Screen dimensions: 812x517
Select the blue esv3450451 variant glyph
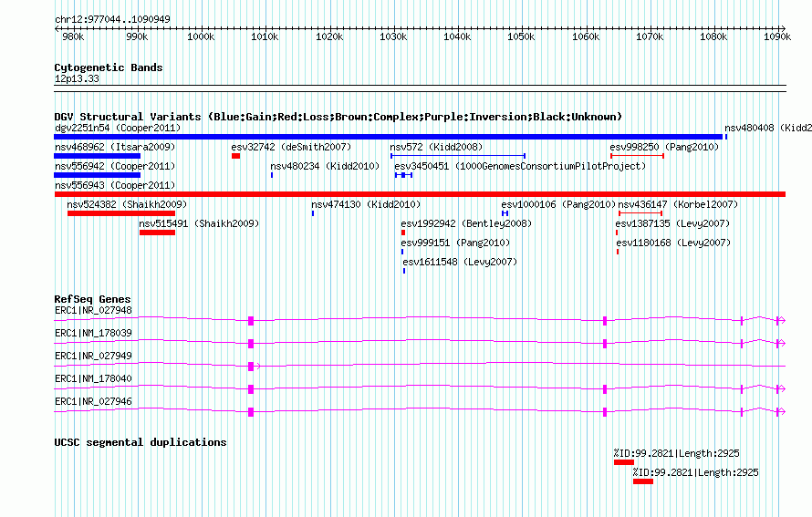(x=403, y=175)
